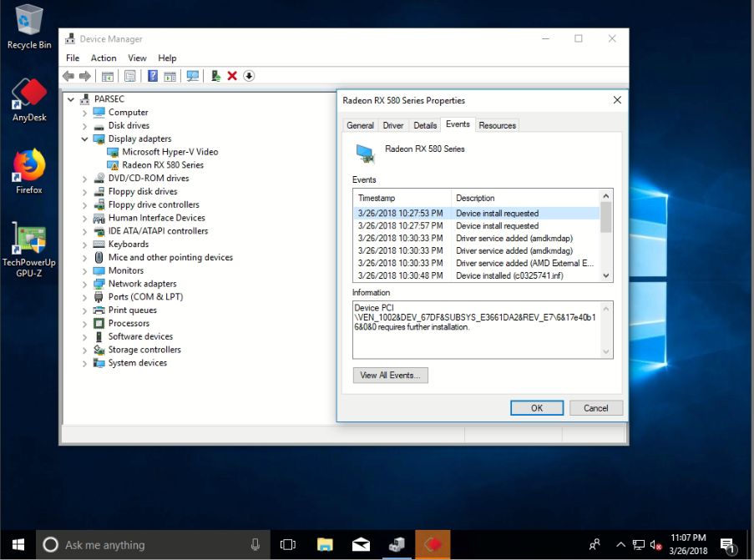Click the View All Events button

coord(390,375)
